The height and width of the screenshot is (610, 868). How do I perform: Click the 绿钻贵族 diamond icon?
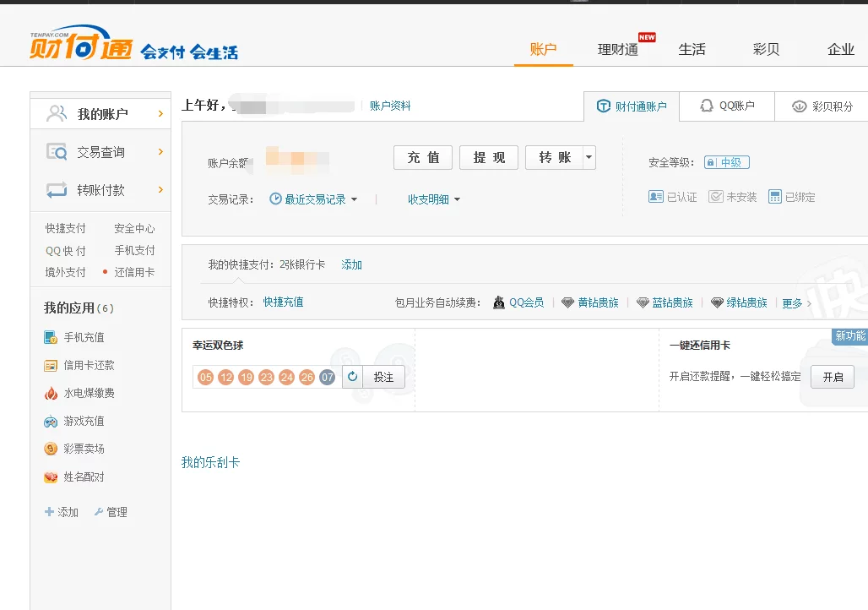[x=717, y=302]
